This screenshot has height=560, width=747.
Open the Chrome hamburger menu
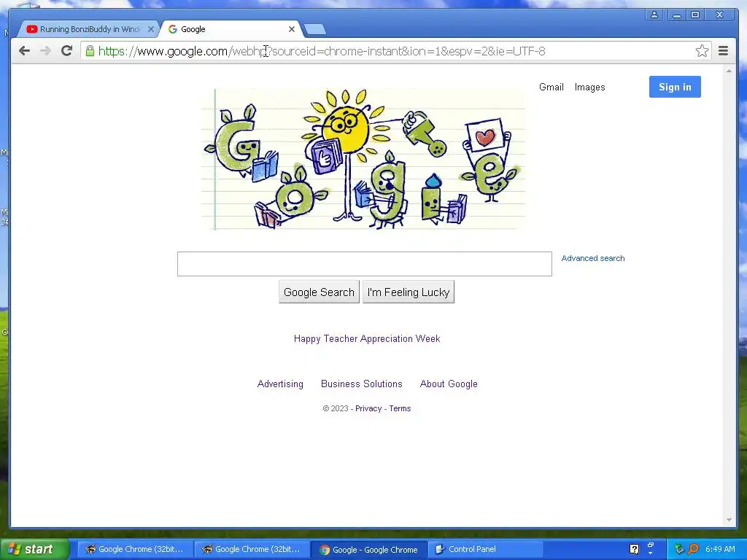click(x=723, y=51)
